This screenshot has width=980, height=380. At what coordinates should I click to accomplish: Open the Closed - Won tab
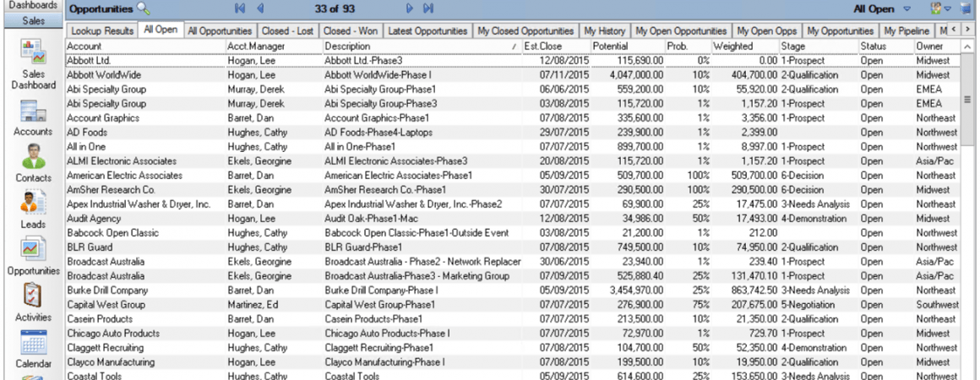point(351,30)
